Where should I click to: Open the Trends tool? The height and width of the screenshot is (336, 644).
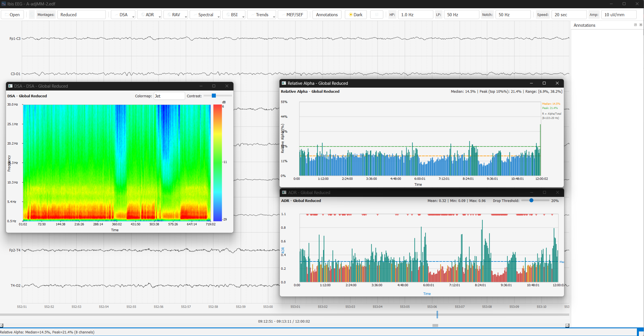261,15
